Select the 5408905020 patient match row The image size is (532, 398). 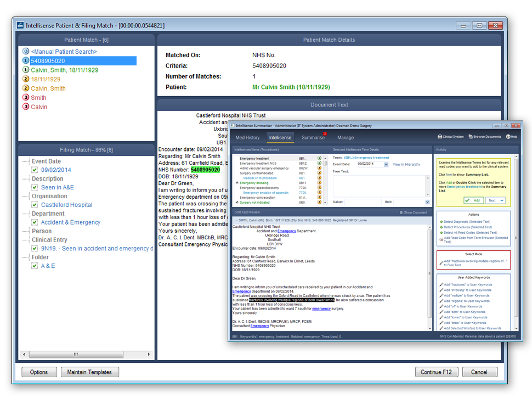pyautogui.click(x=83, y=60)
